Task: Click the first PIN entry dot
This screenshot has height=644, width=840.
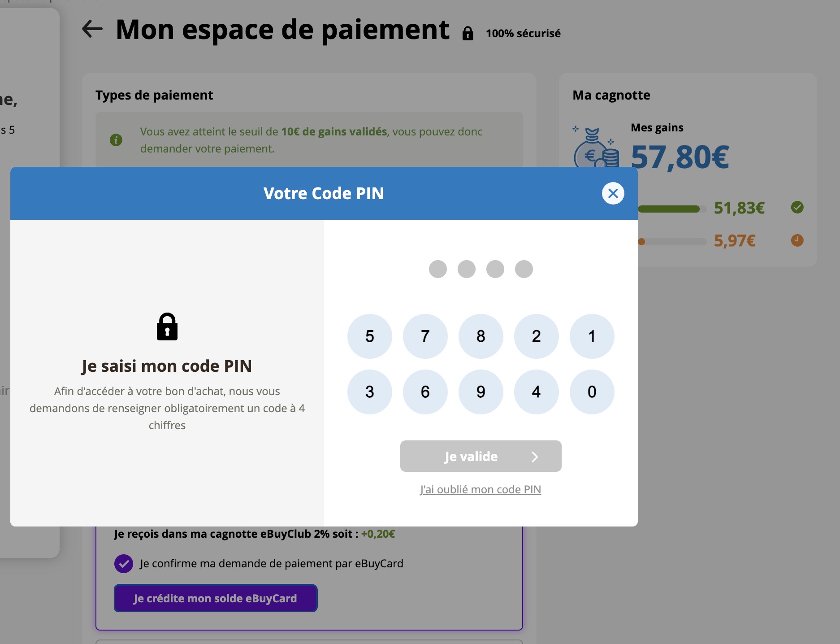Action: pyautogui.click(x=437, y=269)
